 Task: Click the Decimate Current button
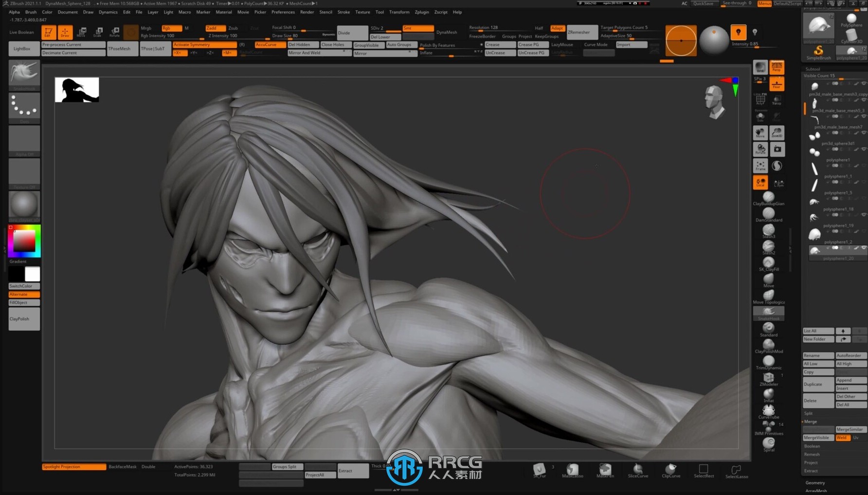73,53
